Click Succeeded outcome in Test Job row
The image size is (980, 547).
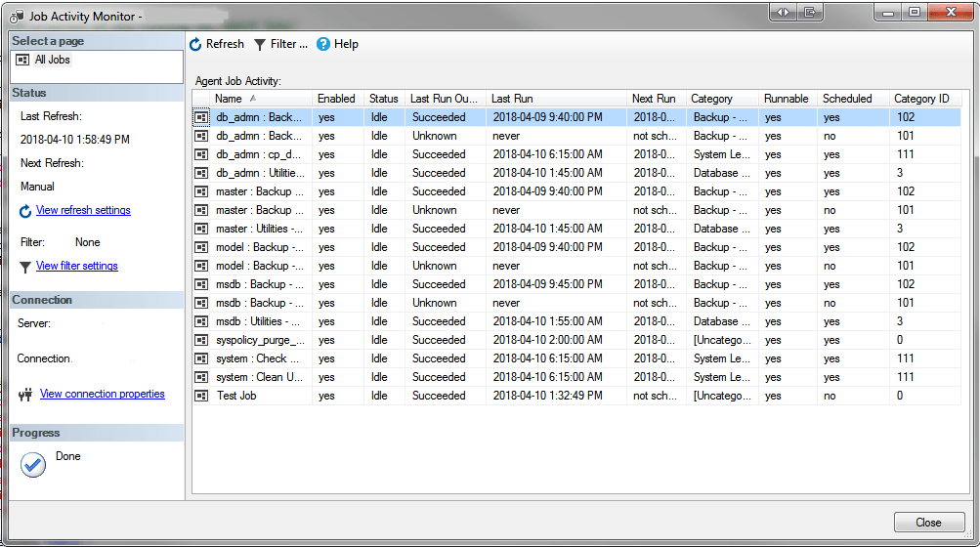[x=439, y=396]
